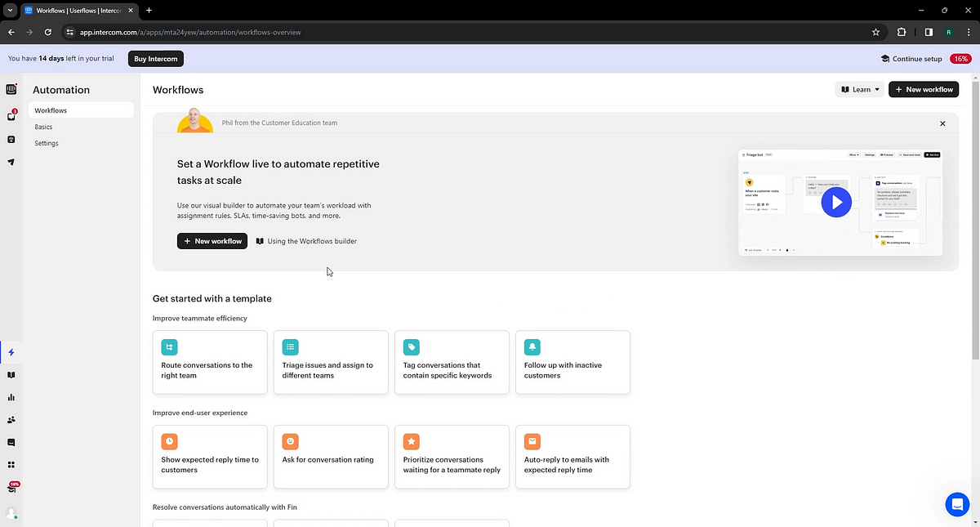This screenshot has width=980, height=527.
Task: Click the Improve end-user experience label
Action: [x=200, y=413]
